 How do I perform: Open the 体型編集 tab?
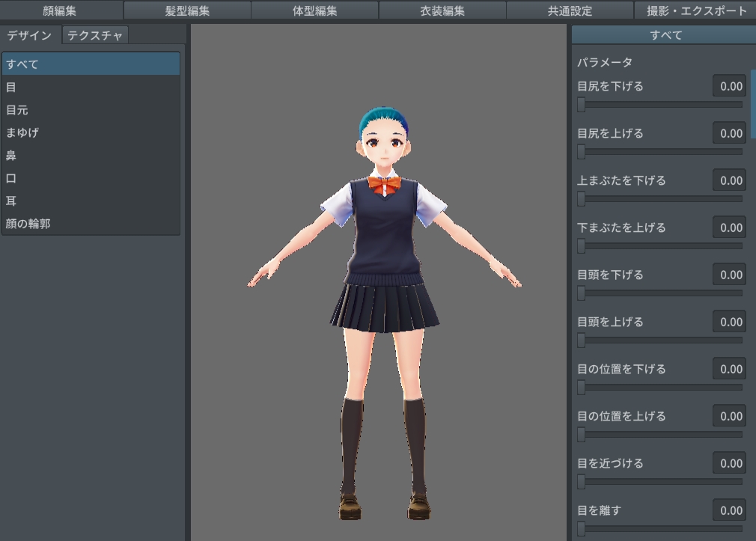tap(314, 10)
